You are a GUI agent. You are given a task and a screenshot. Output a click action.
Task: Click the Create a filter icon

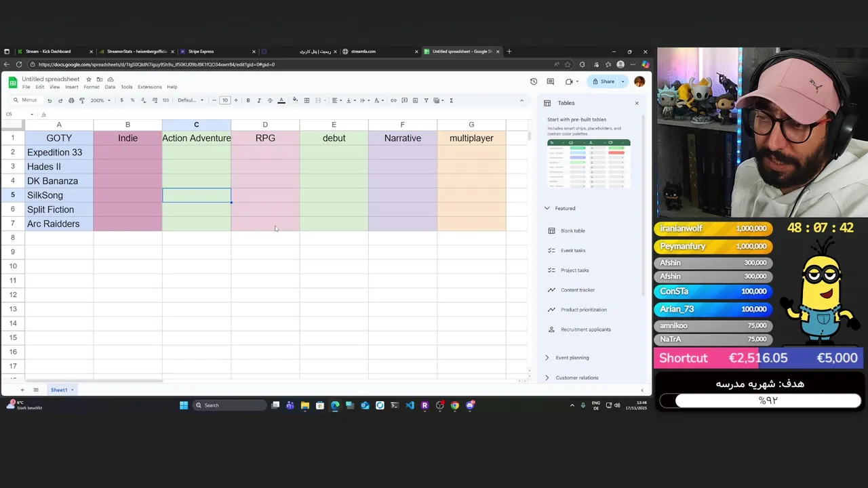click(x=426, y=100)
